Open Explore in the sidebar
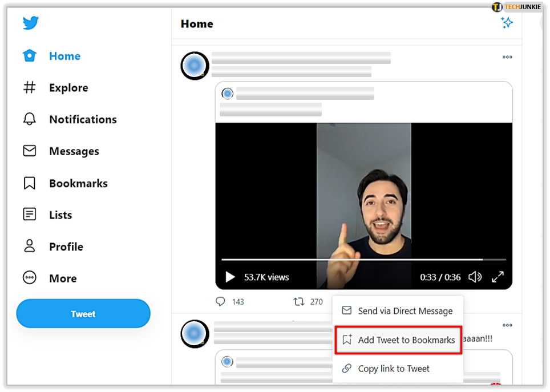550x392 pixels. click(x=68, y=88)
